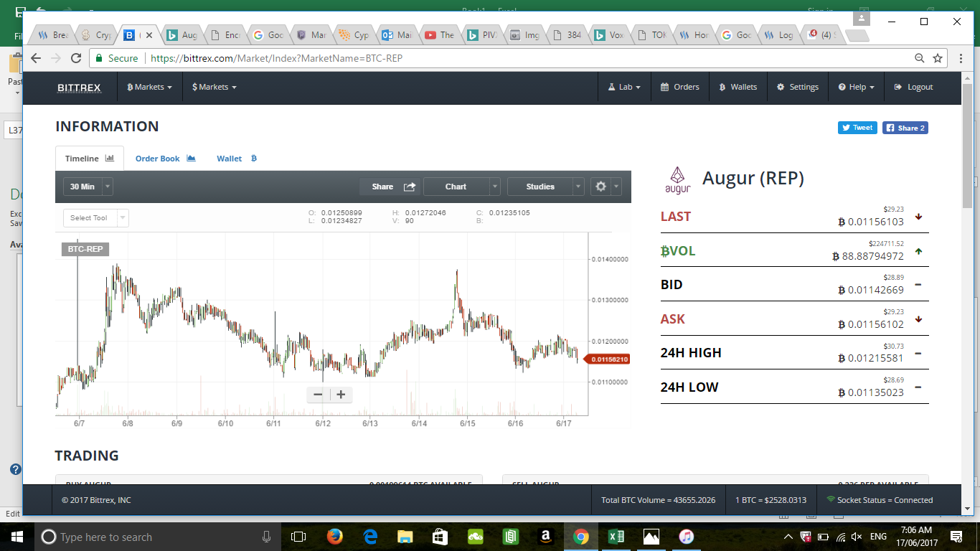The height and width of the screenshot is (551, 980).
Task: Open Amazon from the taskbar
Action: 546,537
